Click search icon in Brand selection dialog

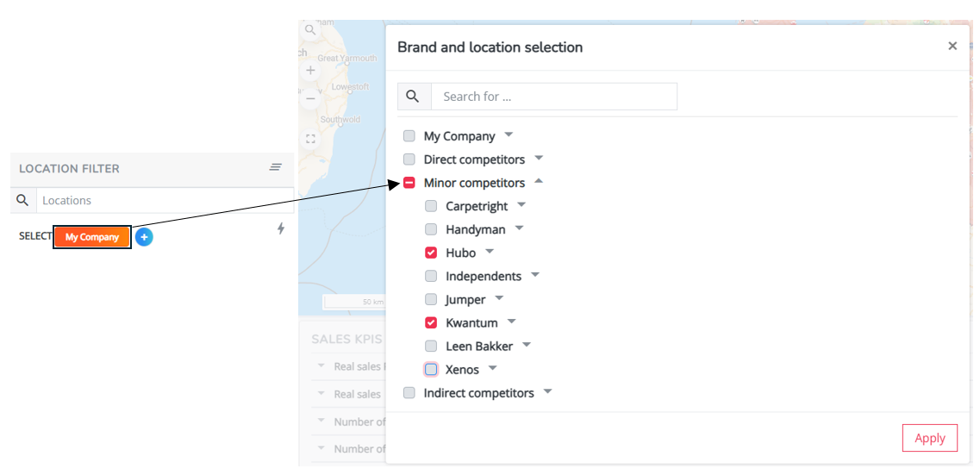[x=413, y=97]
